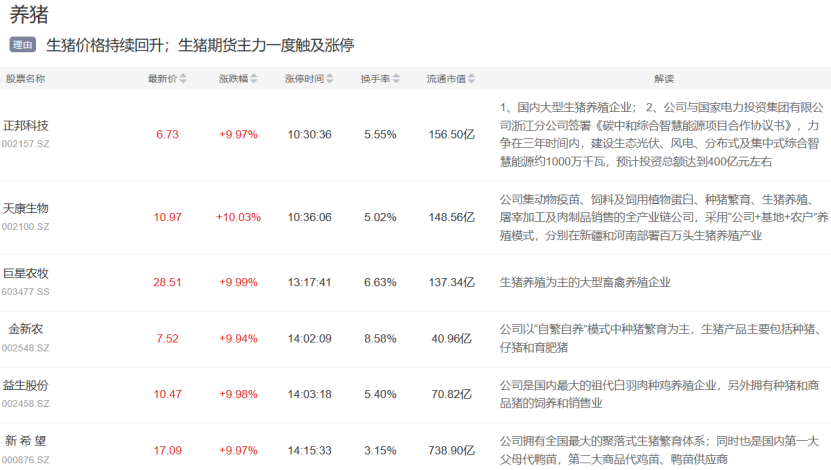Select stock code 603477.SS
The height and width of the screenshot is (470, 831).
pyautogui.click(x=25, y=291)
